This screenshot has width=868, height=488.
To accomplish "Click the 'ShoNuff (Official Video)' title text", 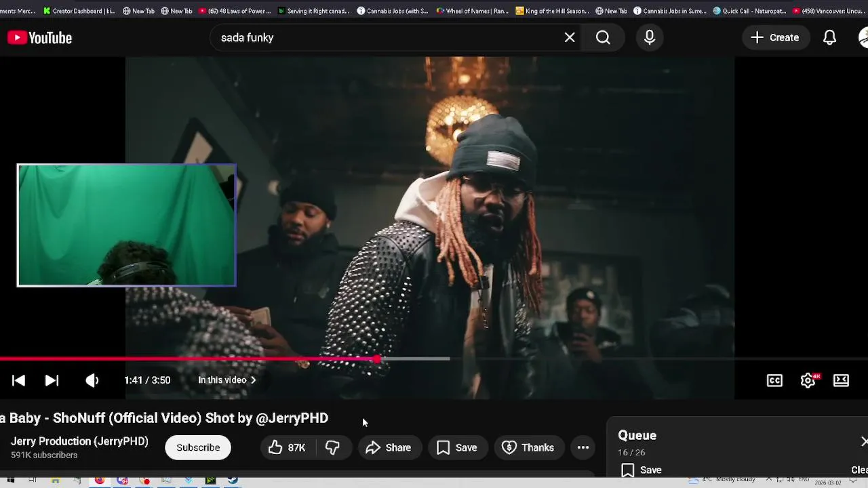I will tap(126, 418).
